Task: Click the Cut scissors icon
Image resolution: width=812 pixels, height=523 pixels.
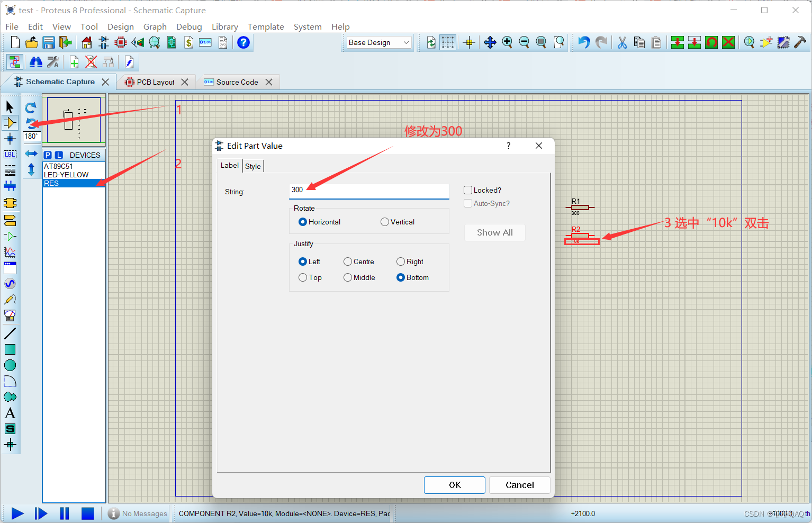Action: (622, 42)
